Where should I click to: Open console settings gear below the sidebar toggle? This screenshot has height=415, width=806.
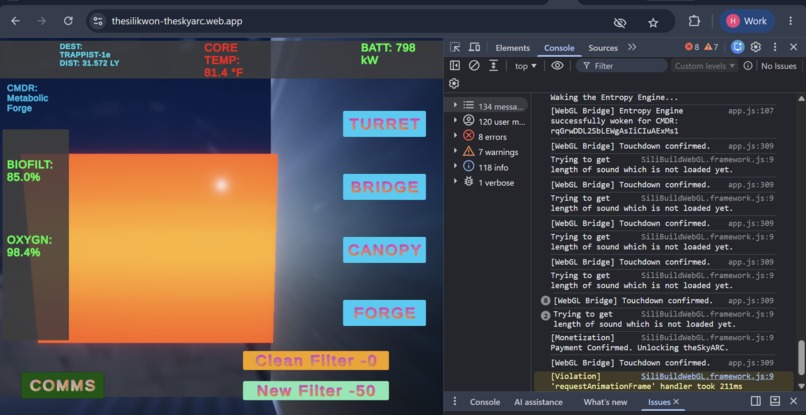454,83
